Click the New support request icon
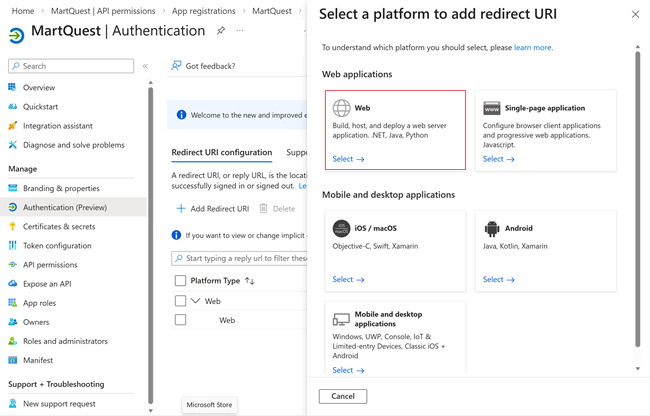 pyautogui.click(x=12, y=403)
